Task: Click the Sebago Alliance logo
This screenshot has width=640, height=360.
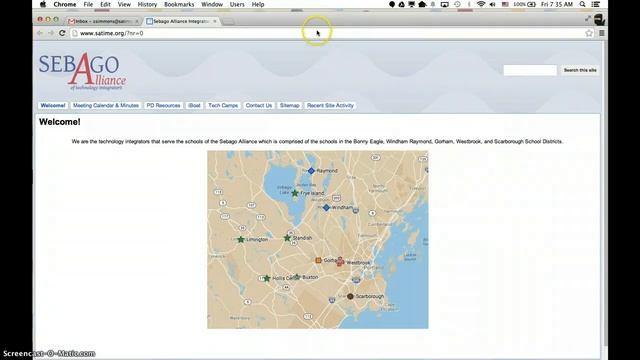Action: coord(82,71)
